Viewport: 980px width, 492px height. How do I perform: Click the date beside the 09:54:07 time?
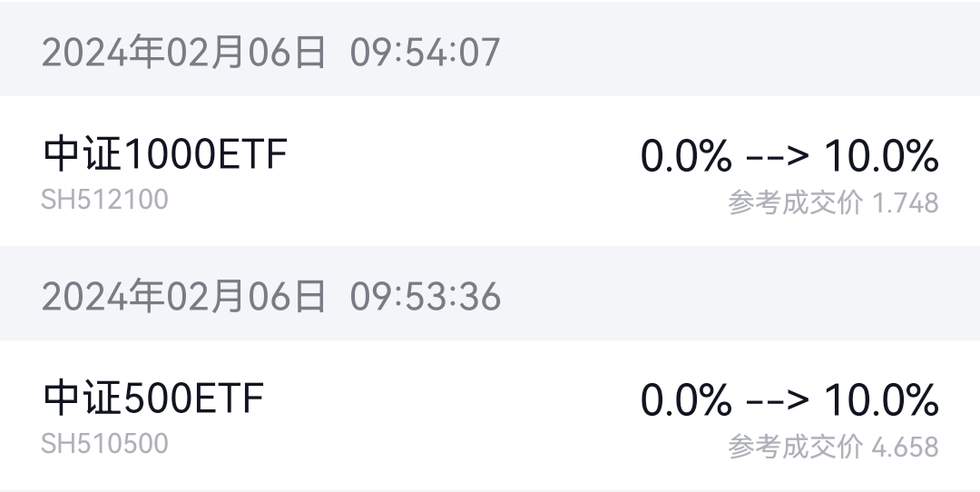(183, 52)
